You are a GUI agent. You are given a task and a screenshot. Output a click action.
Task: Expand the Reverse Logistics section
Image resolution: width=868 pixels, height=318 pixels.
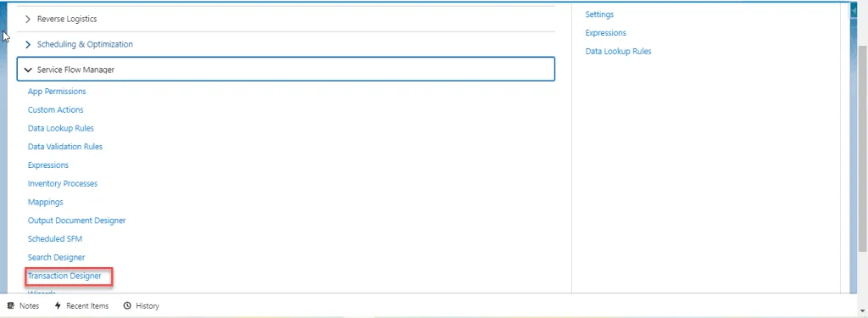pos(285,19)
